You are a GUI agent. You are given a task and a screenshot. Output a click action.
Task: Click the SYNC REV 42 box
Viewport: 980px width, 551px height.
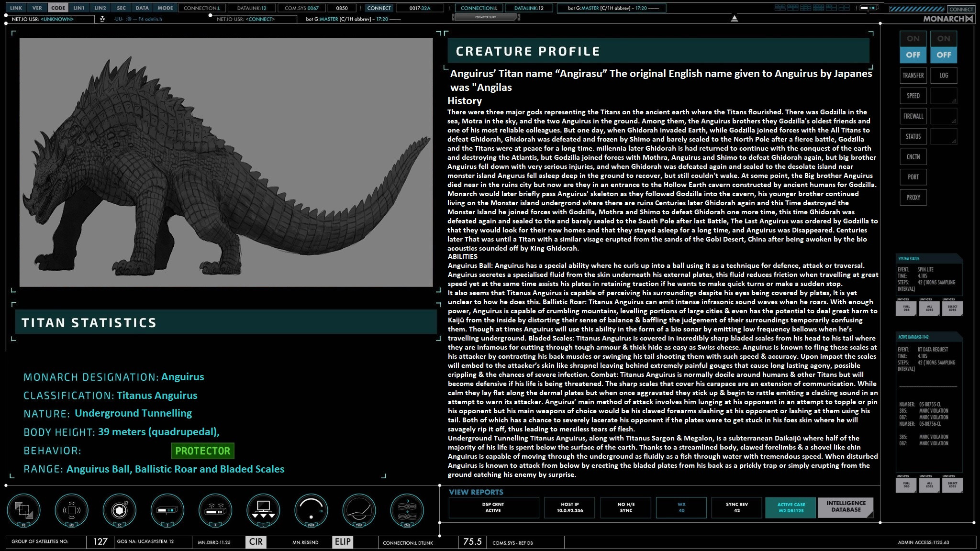pyautogui.click(x=737, y=507)
